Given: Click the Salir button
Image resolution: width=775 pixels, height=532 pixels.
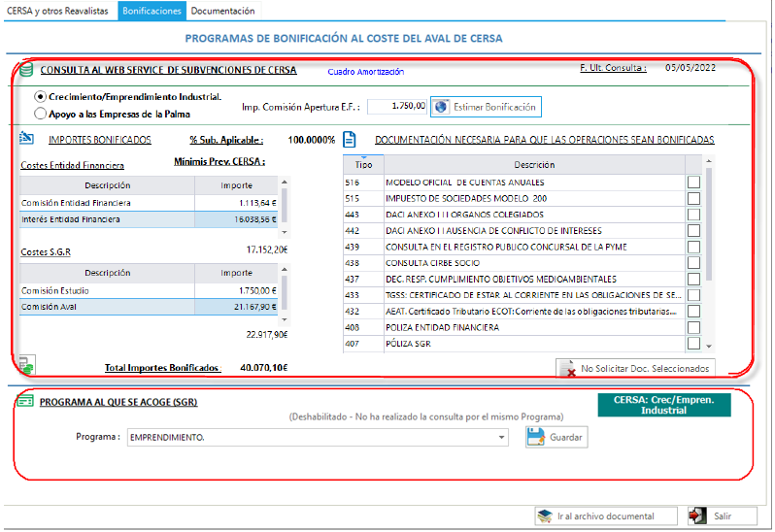Looking at the screenshot, I should pyautogui.click(x=723, y=516).
